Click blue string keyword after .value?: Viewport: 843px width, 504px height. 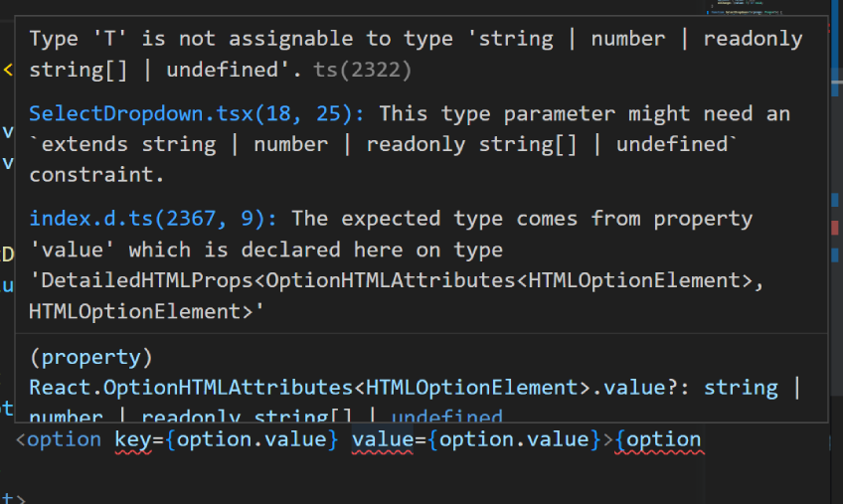[x=741, y=387]
